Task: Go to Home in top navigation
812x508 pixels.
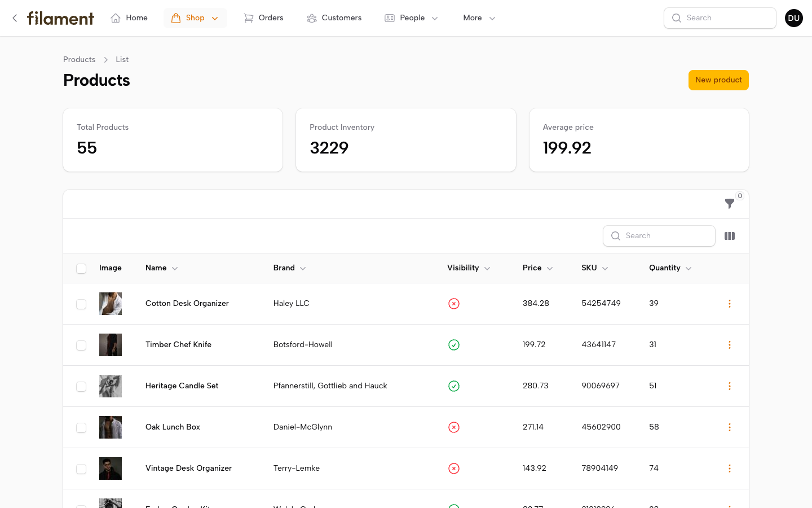Action: pyautogui.click(x=129, y=18)
